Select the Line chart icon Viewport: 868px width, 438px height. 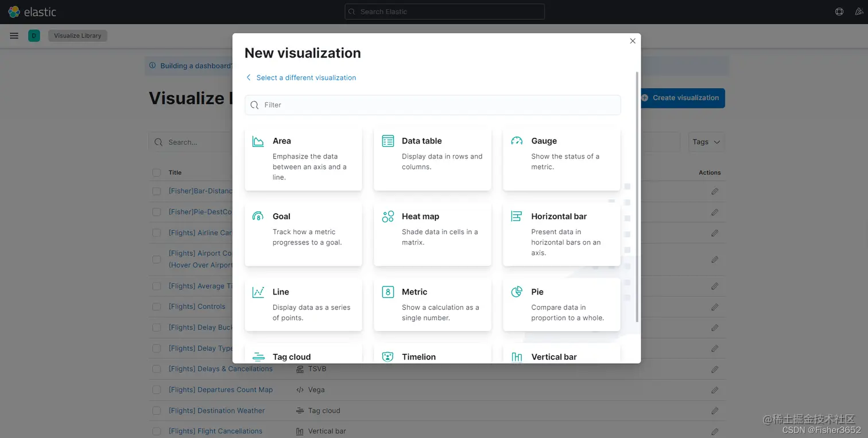pyautogui.click(x=258, y=292)
